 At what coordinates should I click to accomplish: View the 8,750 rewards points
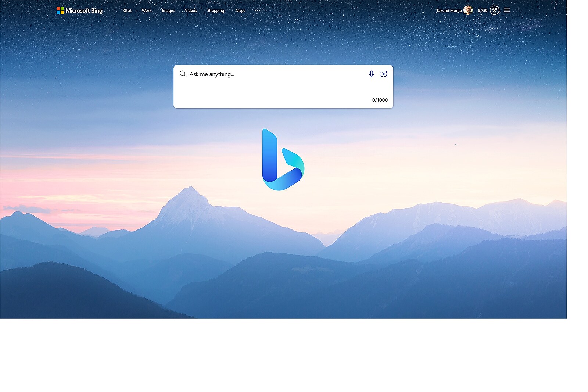click(x=483, y=11)
